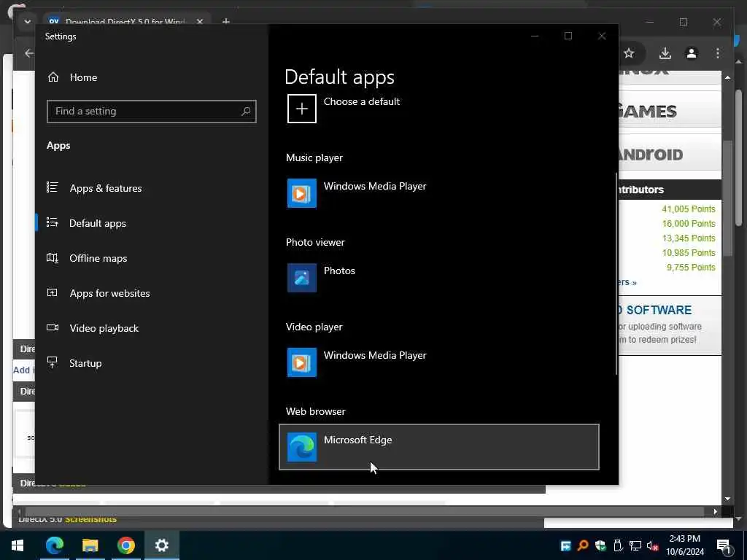Open Windows Security tray icon

tap(600, 545)
